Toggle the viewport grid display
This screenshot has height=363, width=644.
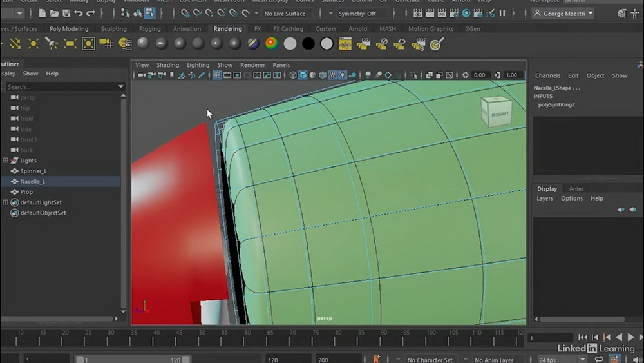pyautogui.click(x=217, y=75)
